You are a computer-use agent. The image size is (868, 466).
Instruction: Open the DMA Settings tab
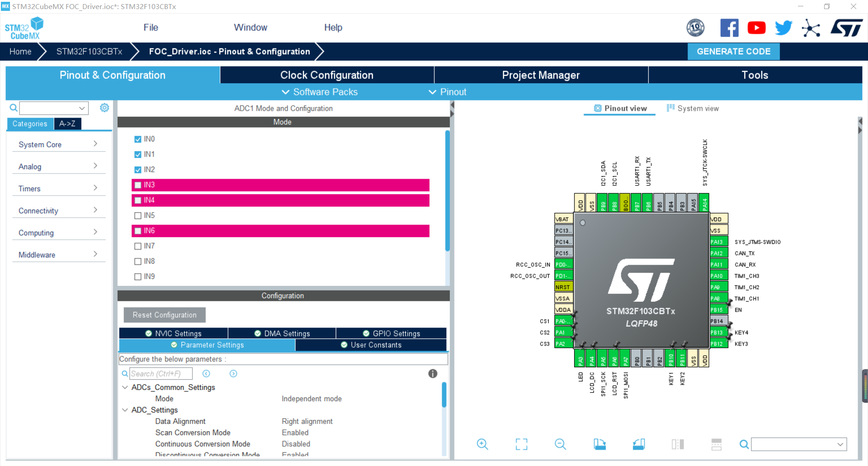[282, 333]
